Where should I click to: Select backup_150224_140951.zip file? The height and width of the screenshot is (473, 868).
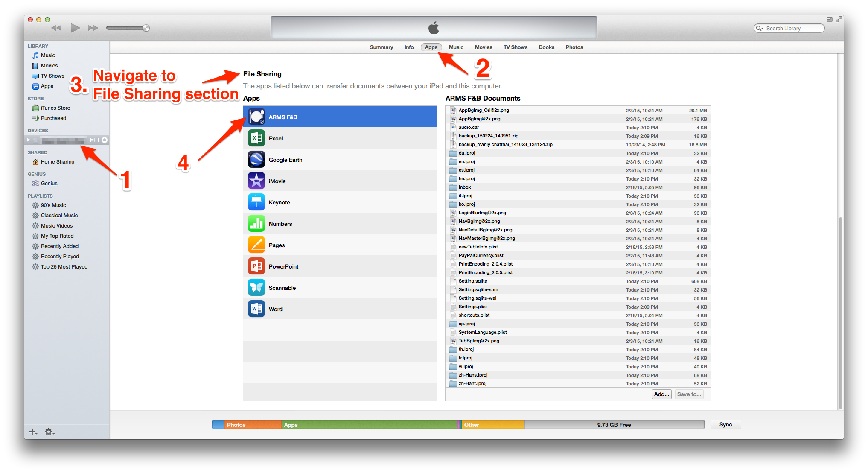point(578,136)
